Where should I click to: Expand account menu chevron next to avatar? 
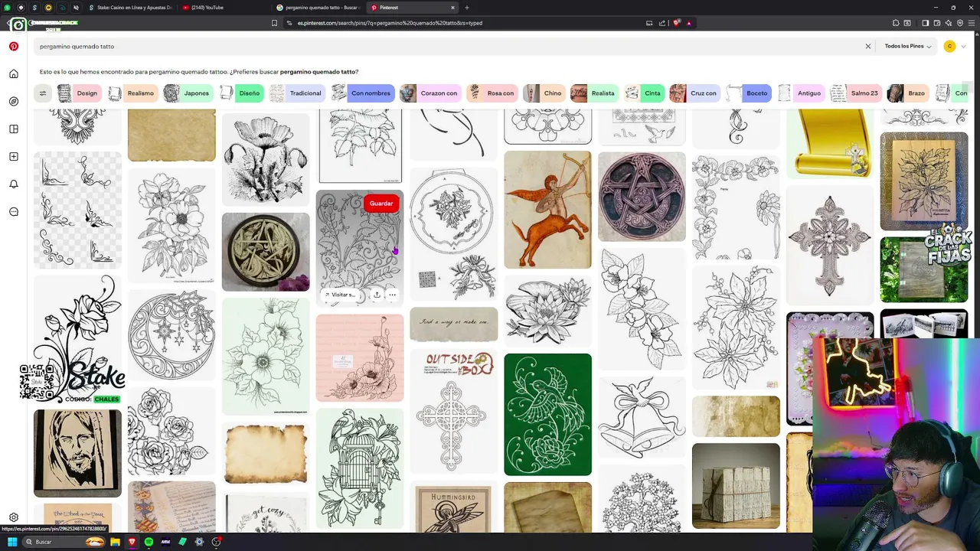click(x=963, y=47)
